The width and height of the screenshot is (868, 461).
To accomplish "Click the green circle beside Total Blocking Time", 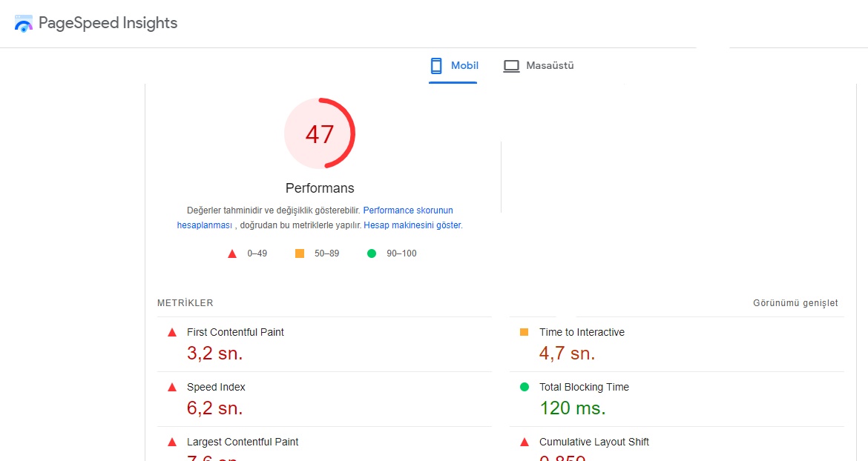I will tap(526, 387).
